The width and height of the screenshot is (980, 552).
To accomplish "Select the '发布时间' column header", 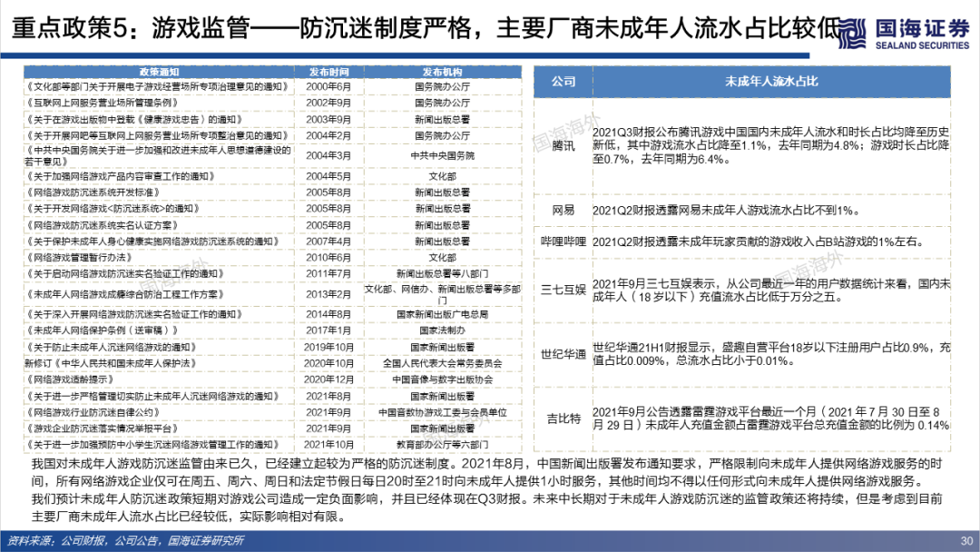I will [328, 72].
